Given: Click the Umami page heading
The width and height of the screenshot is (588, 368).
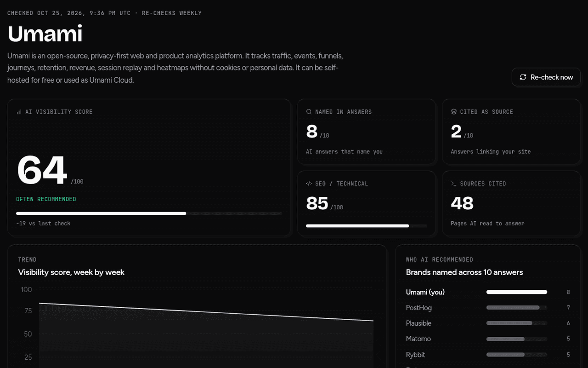Looking at the screenshot, I should 45,34.
